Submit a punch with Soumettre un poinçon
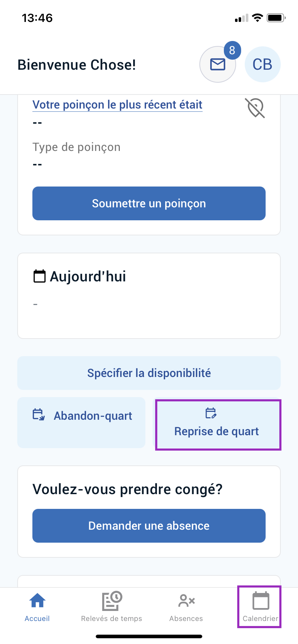The height and width of the screenshot is (644, 298). click(x=149, y=203)
